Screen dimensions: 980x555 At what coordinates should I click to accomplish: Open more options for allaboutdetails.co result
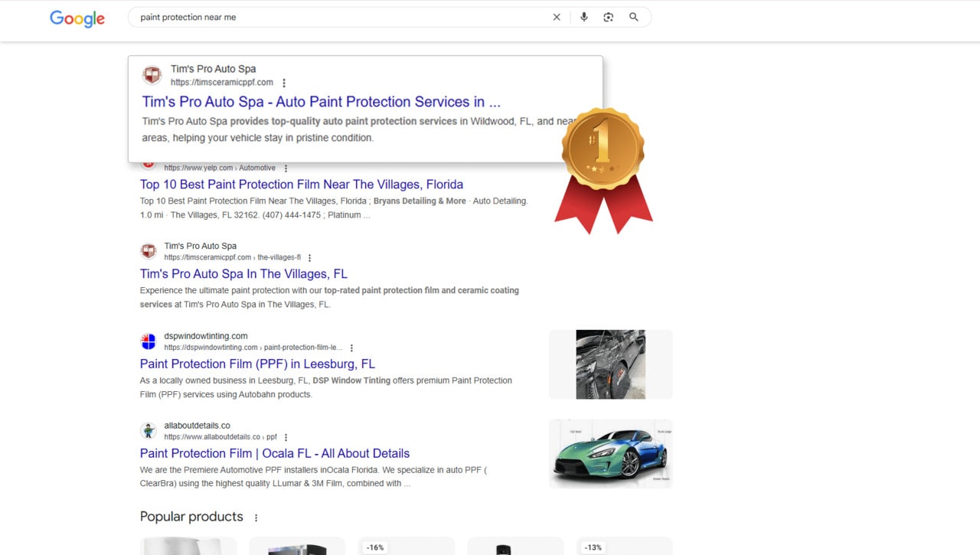(286, 437)
